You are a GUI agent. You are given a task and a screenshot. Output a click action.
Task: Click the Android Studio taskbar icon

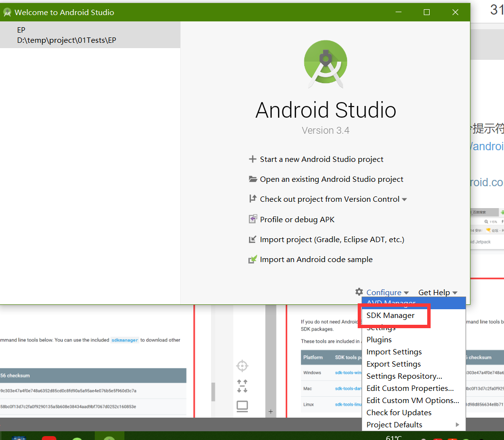point(109,438)
